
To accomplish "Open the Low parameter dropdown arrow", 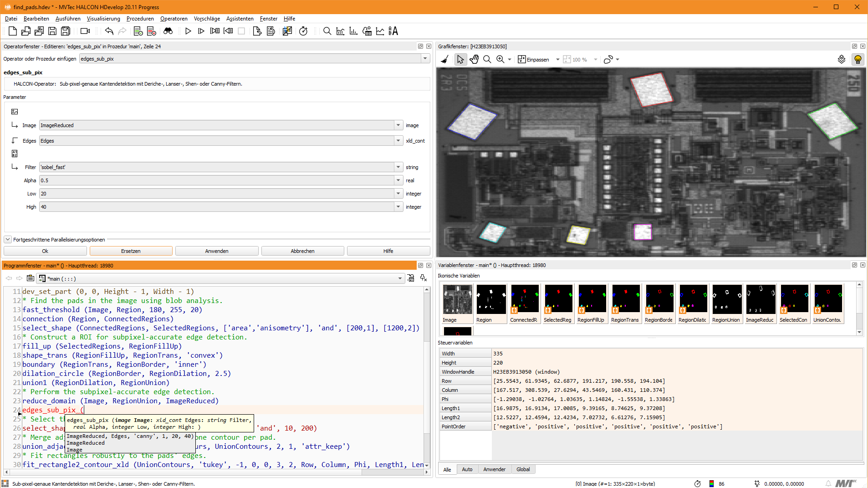I will (x=398, y=194).
